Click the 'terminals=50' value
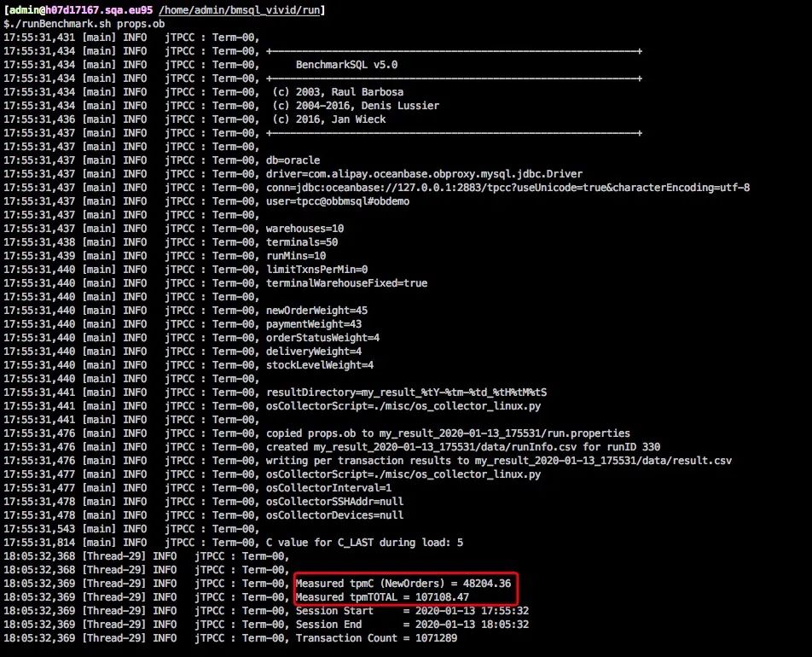812x657 pixels. [302, 242]
